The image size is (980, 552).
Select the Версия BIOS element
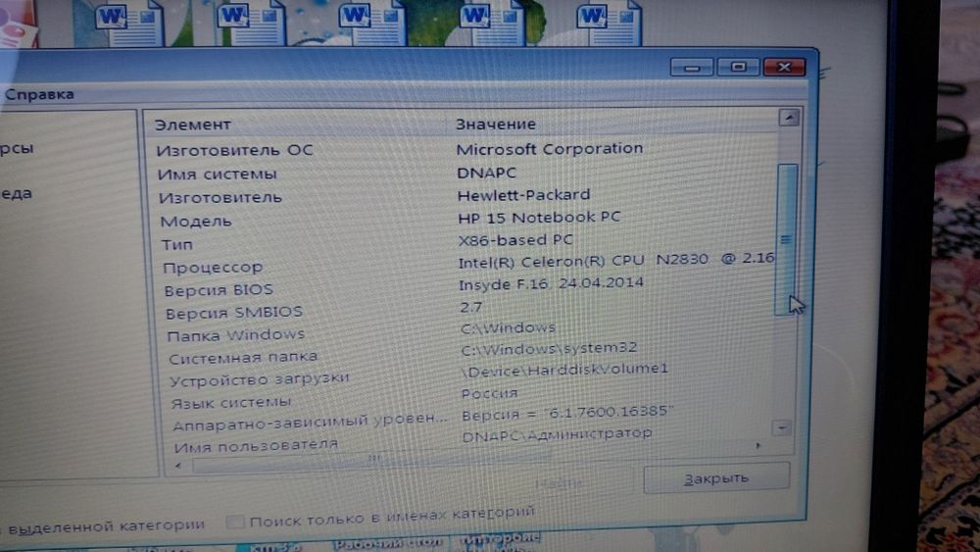[219, 290]
